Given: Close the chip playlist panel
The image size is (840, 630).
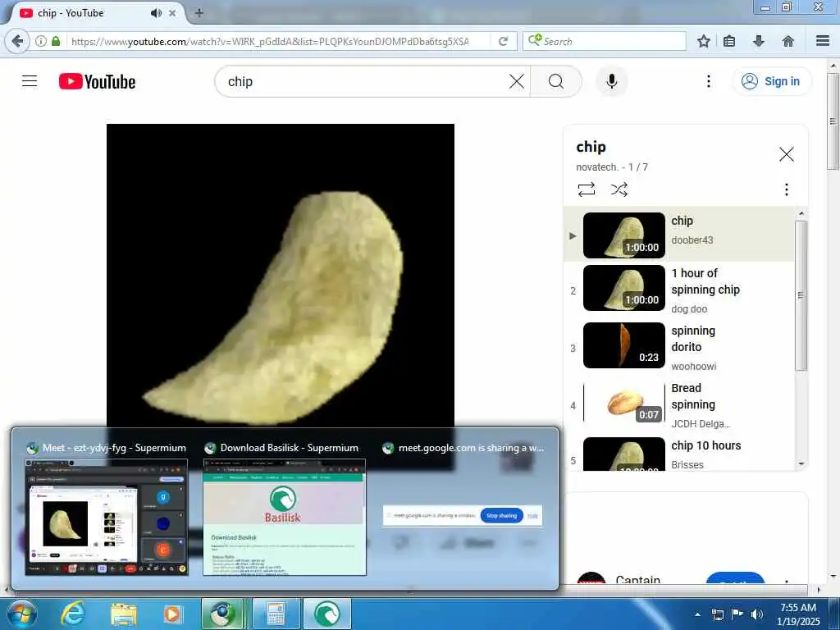Looking at the screenshot, I should [x=786, y=154].
